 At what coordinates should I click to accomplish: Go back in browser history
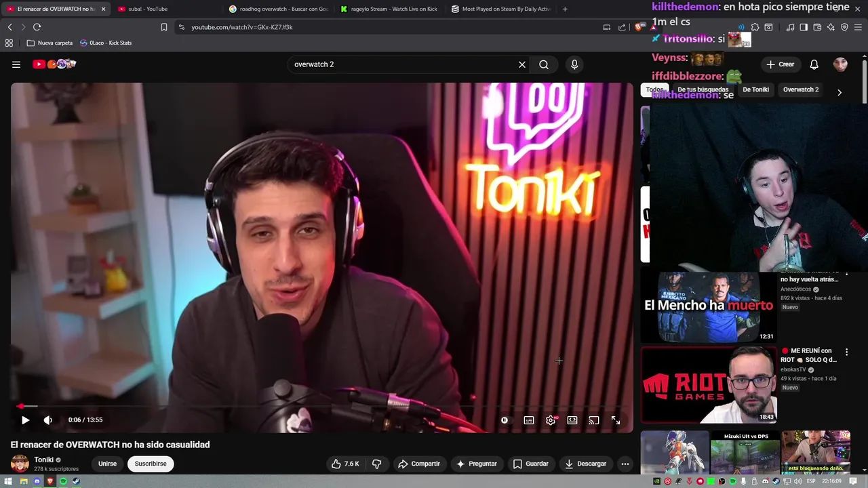[x=10, y=27]
